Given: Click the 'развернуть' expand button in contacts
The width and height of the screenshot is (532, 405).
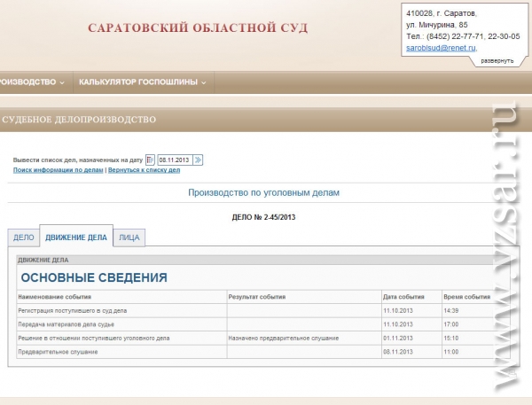Looking at the screenshot, I should tap(497, 60).
